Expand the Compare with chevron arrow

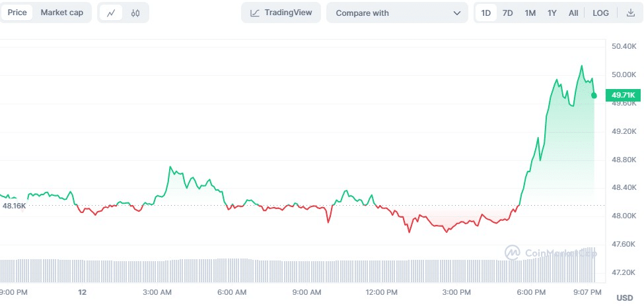(x=456, y=13)
